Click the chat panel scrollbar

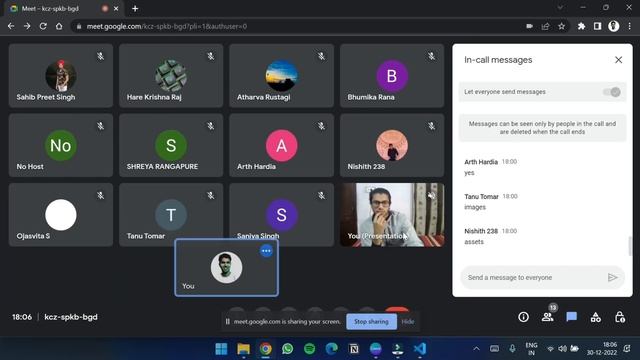click(x=630, y=246)
